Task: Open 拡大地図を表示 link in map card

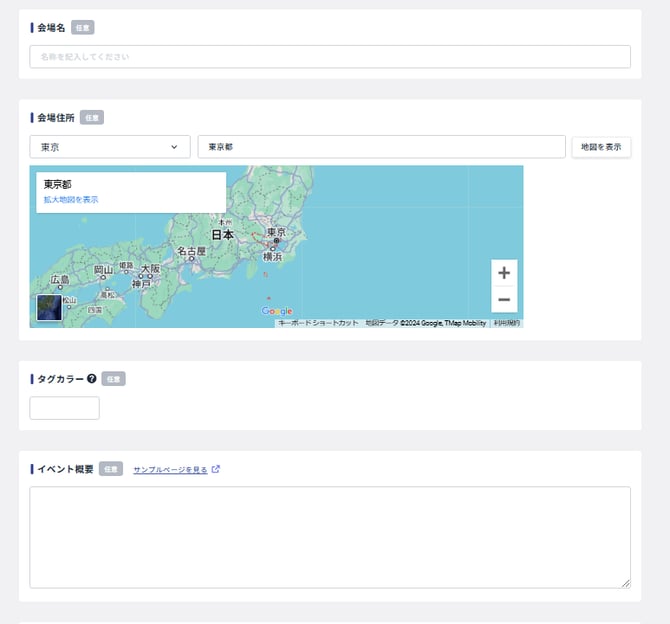Action: click(70, 200)
